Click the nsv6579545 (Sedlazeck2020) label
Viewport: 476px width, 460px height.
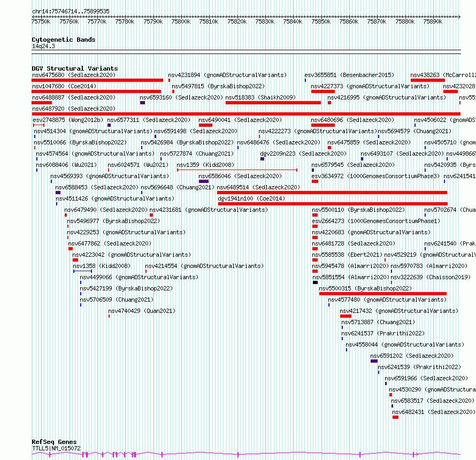coord(353,165)
